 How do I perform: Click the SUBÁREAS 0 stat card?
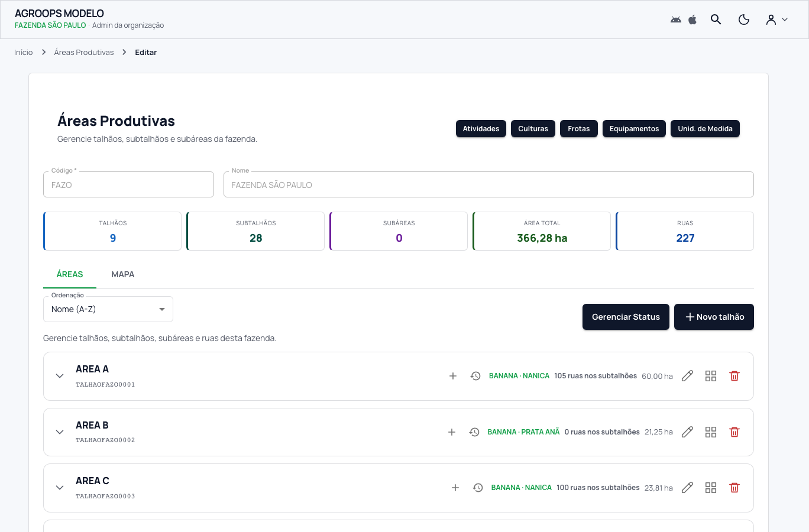(x=399, y=231)
